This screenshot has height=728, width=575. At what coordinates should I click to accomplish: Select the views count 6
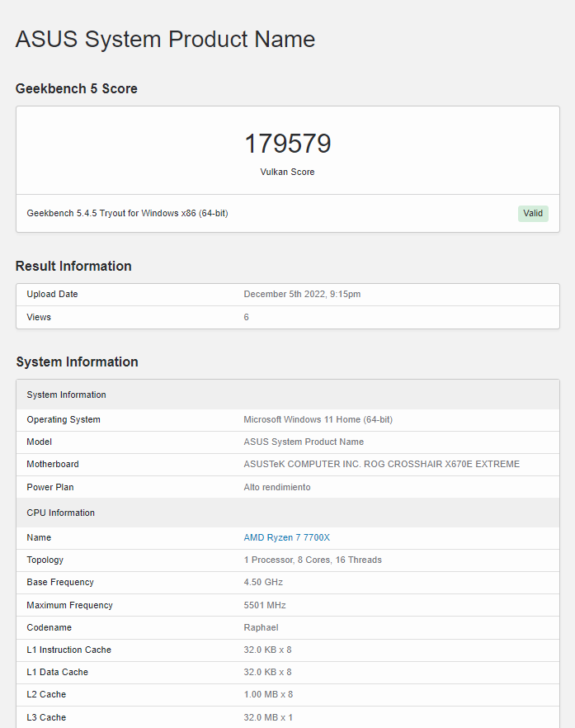[x=247, y=317]
